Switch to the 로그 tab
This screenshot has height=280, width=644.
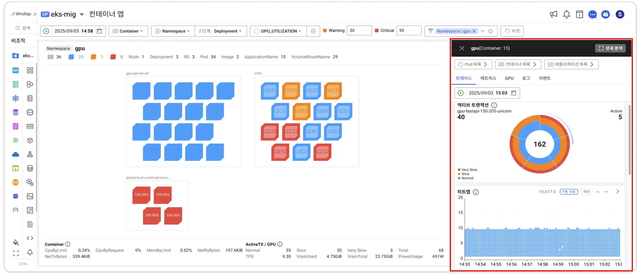click(526, 78)
